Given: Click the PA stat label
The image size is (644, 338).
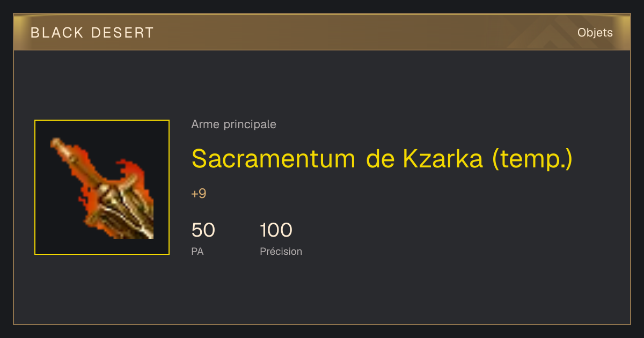Looking at the screenshot, I should coord(197,251).
